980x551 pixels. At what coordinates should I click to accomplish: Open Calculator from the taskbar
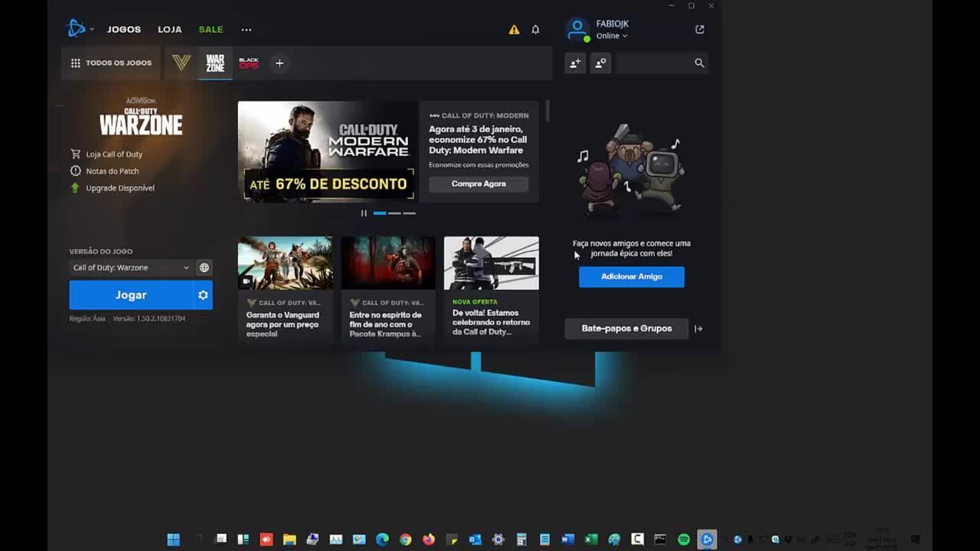(x=521, y=540)
